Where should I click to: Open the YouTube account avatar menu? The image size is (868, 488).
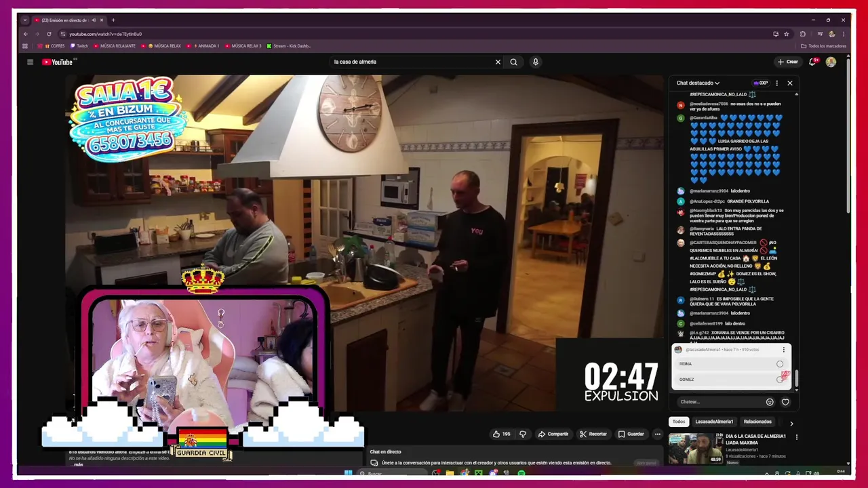tap(831, 62)
